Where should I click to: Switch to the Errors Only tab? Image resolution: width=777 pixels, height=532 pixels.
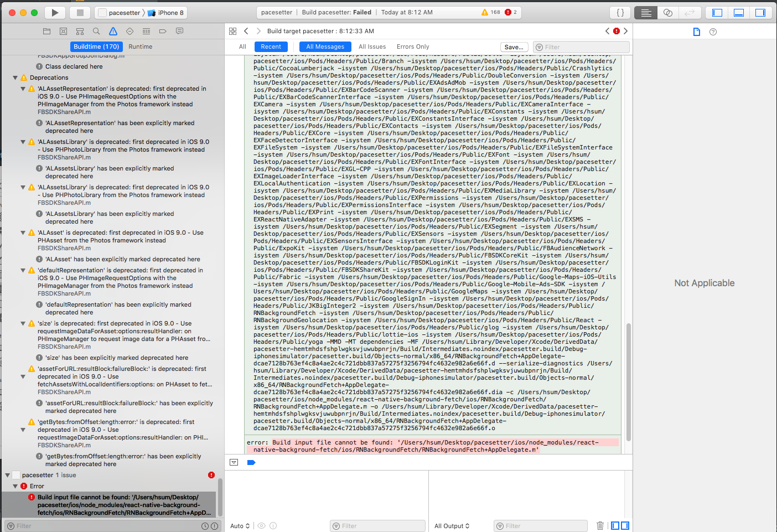(412, 47)
